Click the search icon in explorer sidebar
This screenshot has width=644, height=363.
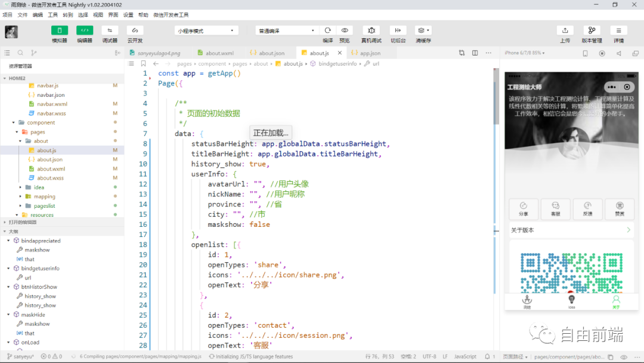[20, 53]
